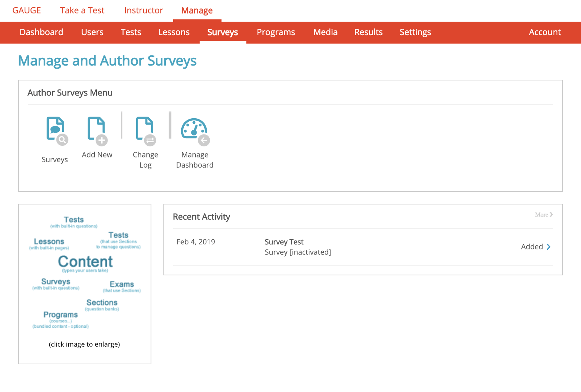Open the Survey Test activity entry
Viewport: 581px width, 392px height.
point(284,242)
